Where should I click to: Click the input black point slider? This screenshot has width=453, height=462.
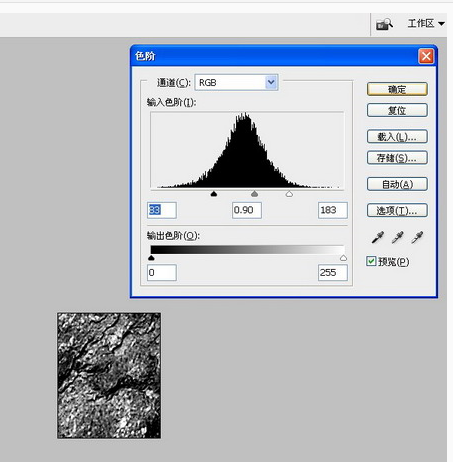coord(214,194)
